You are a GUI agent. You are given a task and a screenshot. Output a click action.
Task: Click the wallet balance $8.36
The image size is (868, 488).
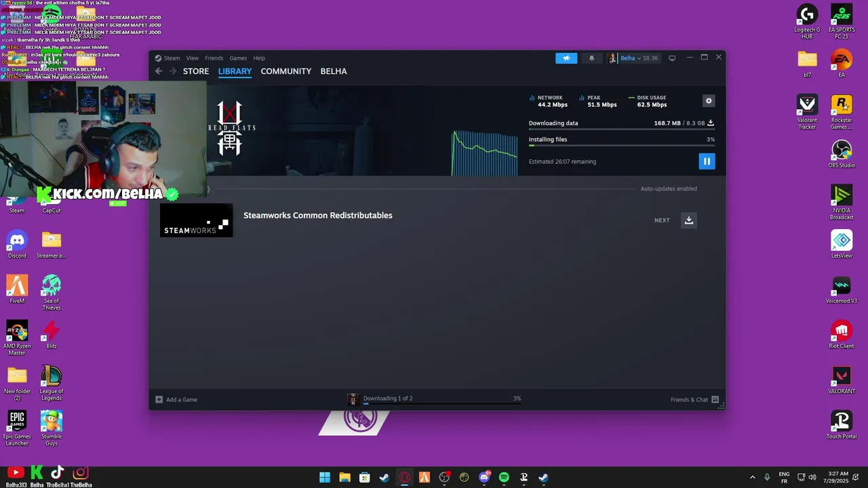(650, 58)
